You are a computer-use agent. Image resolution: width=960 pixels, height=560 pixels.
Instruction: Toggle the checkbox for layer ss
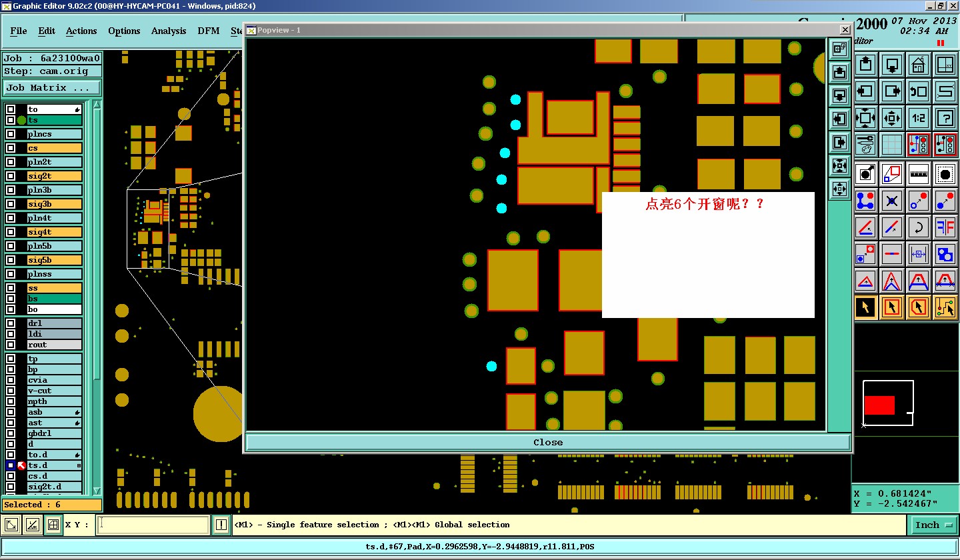coord(11,288)
